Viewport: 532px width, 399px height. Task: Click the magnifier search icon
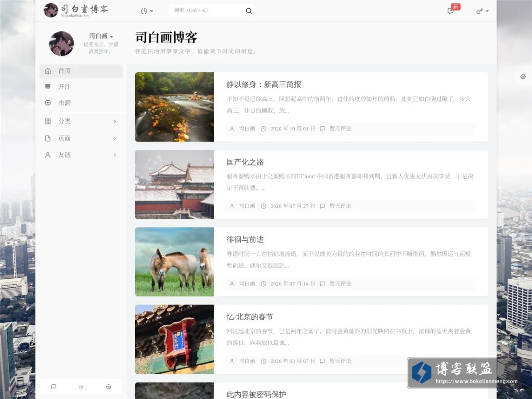click(249, 11)
